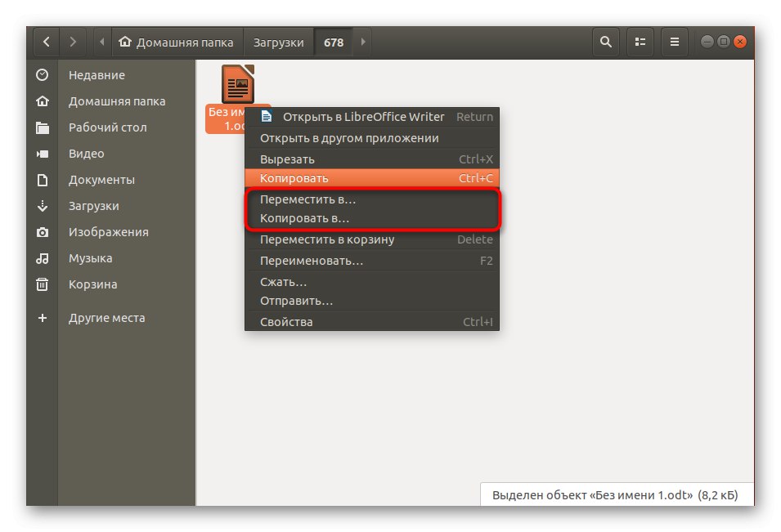Click Загрузки breadcrumb in path bar
This screenshot has height=532, width=781.
pyautogui.click(x=278, y=42)
